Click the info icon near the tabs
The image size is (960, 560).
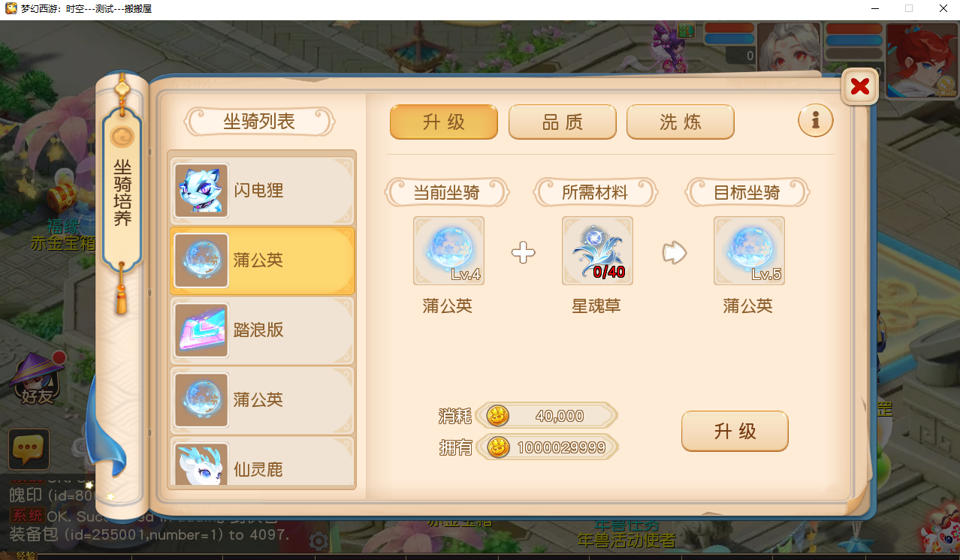point(816,120)
